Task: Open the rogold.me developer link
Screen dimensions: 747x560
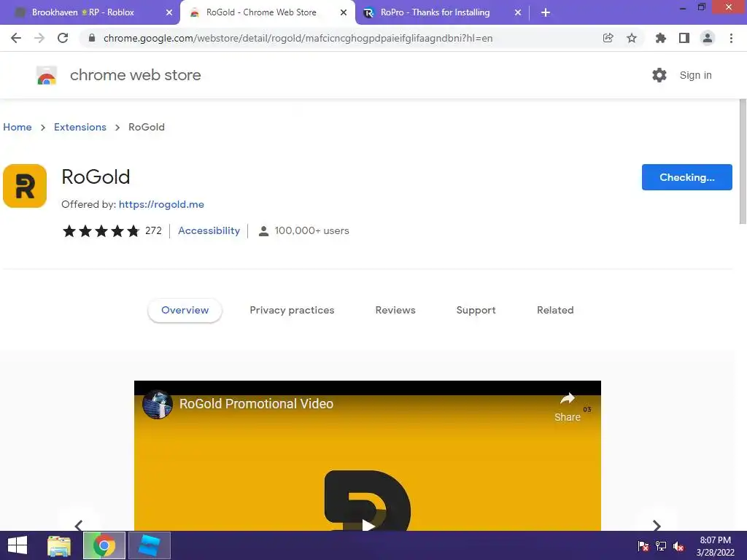Action: pyautogui.click(x=161, y=204)
